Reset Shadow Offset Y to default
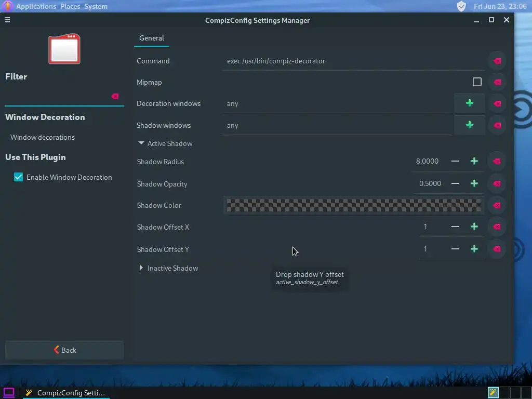532x399 pixels. point(497,249)
